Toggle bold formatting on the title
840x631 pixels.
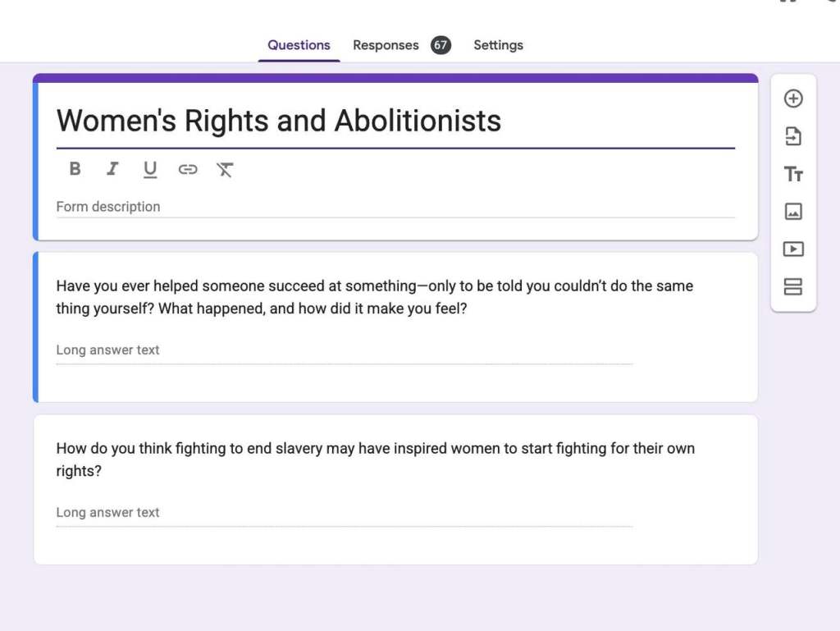[x=75, y=169]
